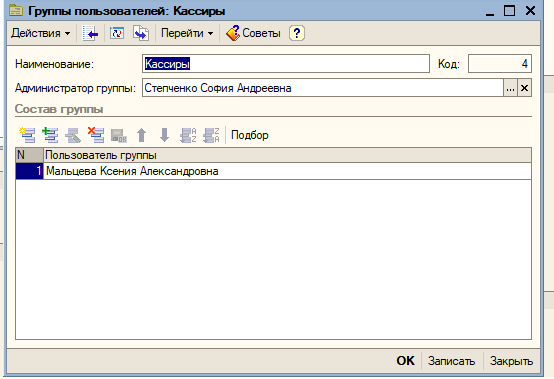The width and height of the screenshot is (554, 379).
Task: Move the row down
Action: (x=164, y=135)
